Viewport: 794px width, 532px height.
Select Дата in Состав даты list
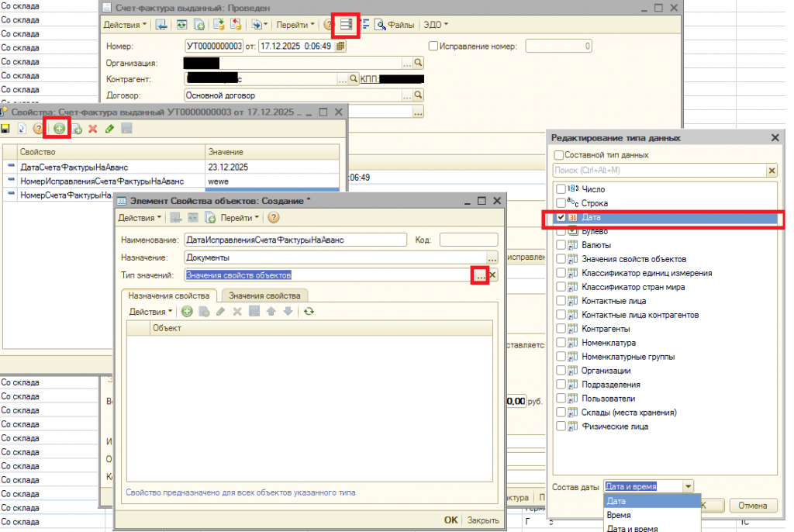pos(652,501)
